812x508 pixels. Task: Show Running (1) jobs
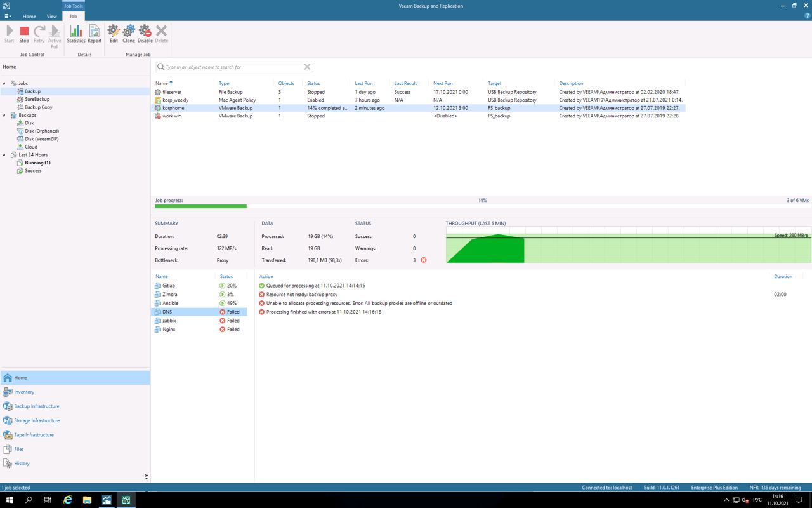point(37,163)
